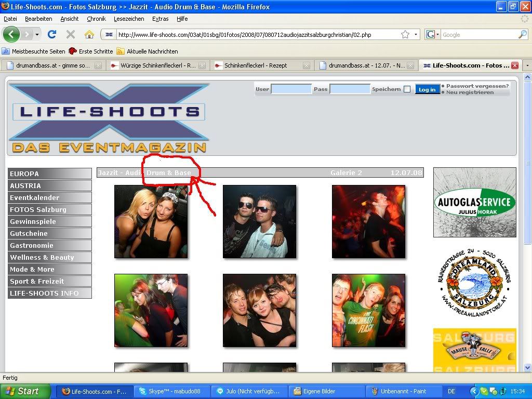Screen dimensions: 532x399
Task: Click the site favicon in the address bar
Action: click(109, 34)
